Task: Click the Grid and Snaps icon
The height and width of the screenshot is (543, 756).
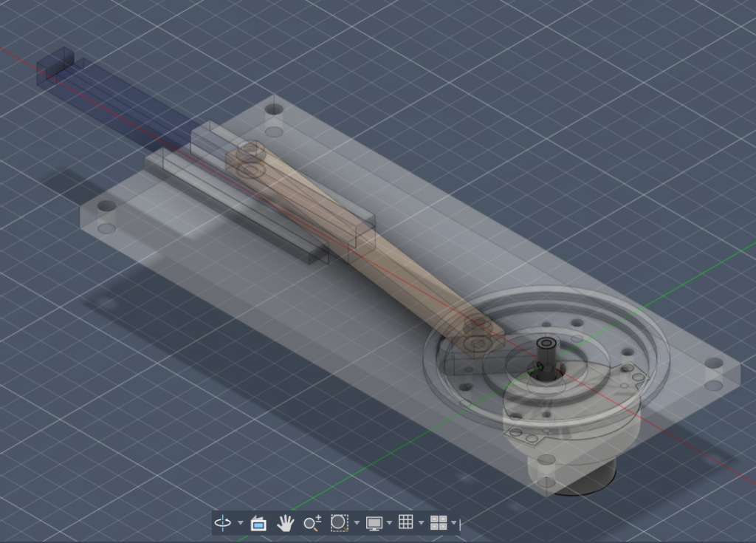Action: coord(405,522)
